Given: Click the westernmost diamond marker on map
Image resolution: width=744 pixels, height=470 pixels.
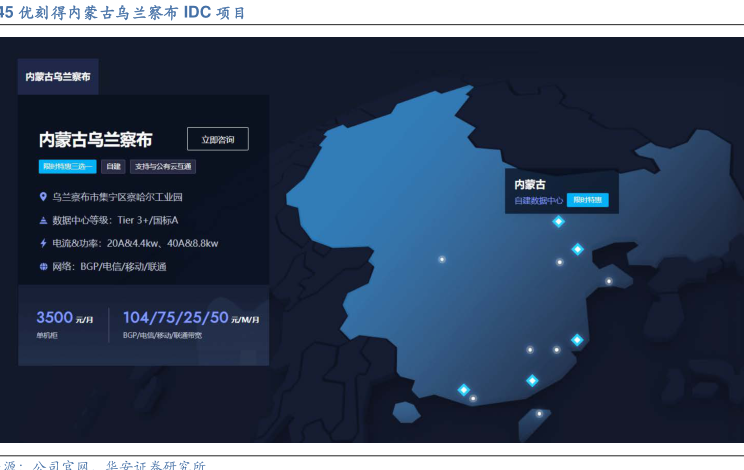Looking at the screenshot, I should coord(463,389).
